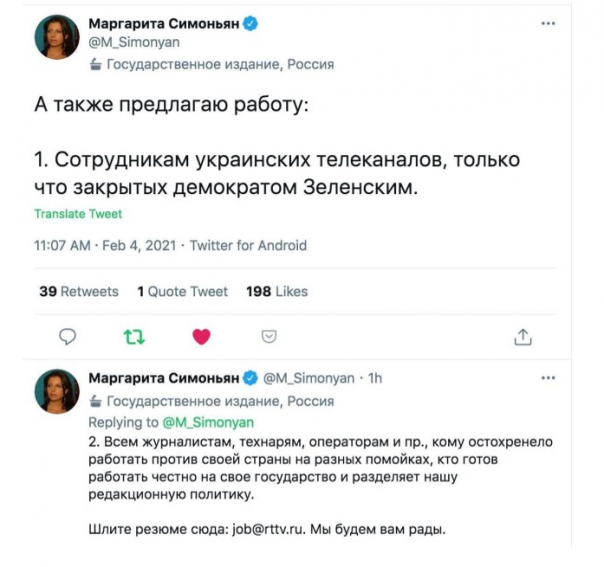Show the 198 Likes list
The height and width of the screenshot is (567, 604).
click(x=277, y=292)
